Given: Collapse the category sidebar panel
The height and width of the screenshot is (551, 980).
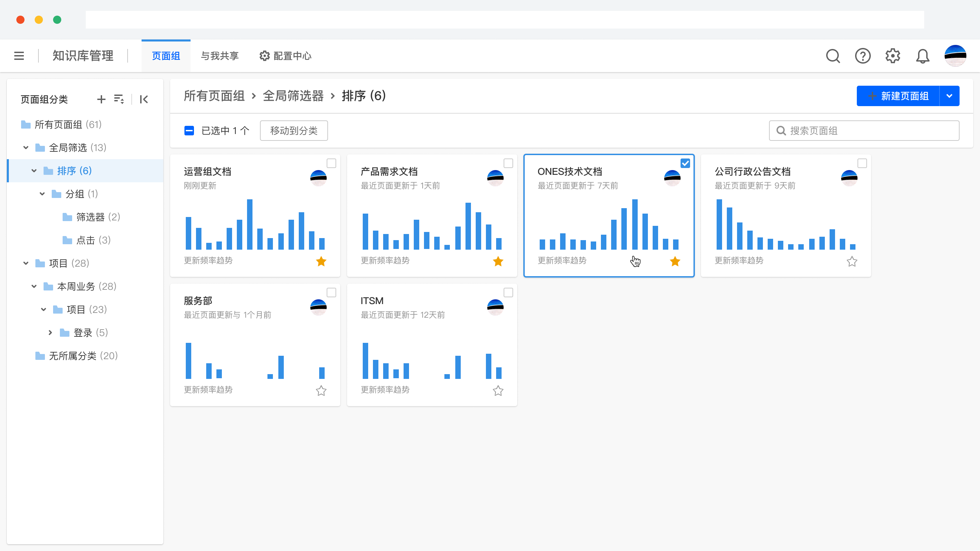Looking at the screenshot, I should [144, 99].
